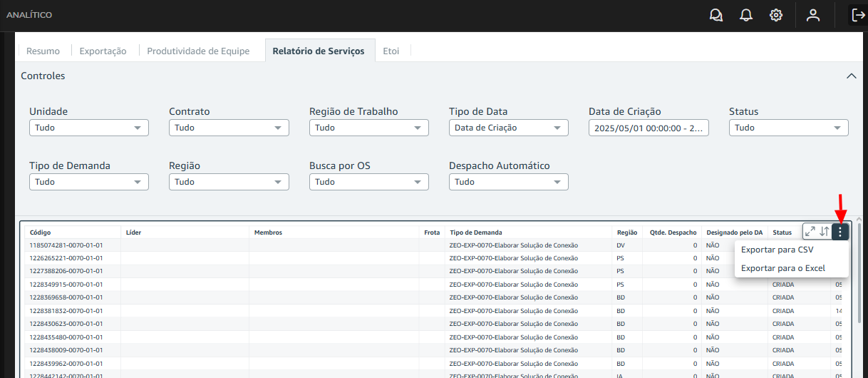This screenshot has height=378, width=868.
Task: Select row with code 1185074281-0070-01-01
Action: coord(66,245)
